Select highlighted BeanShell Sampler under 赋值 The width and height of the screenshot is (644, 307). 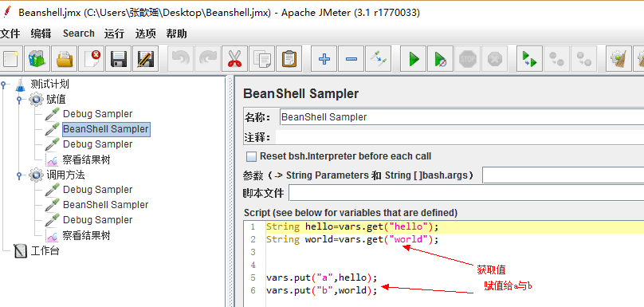(x=106, y=129)
